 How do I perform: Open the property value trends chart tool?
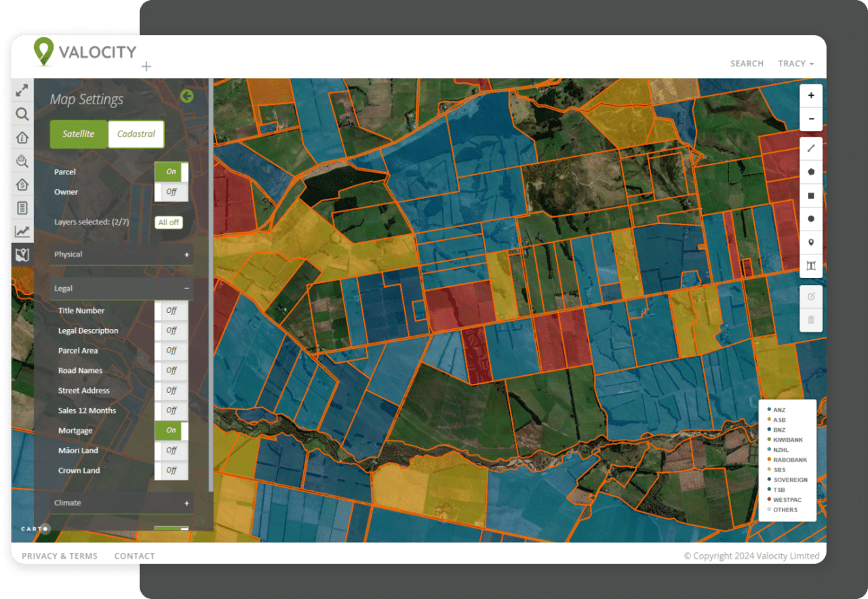point(22,231)
